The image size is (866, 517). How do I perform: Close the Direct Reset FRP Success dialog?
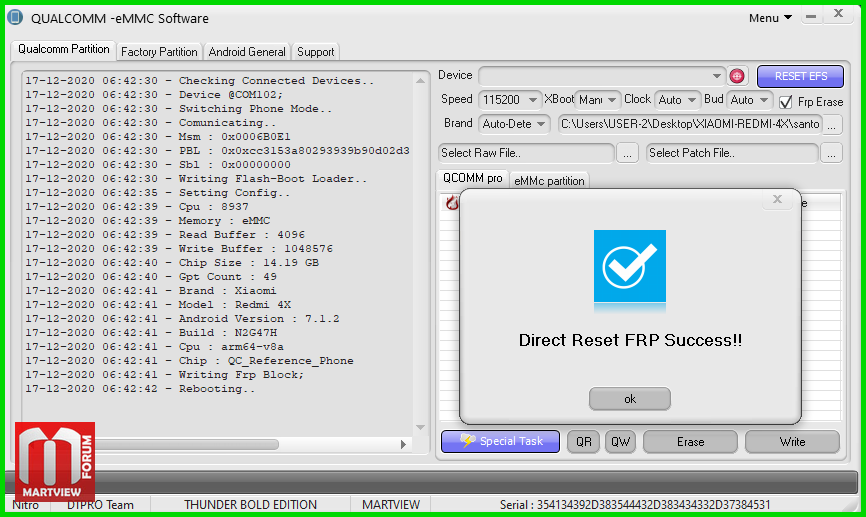[777, 199]
